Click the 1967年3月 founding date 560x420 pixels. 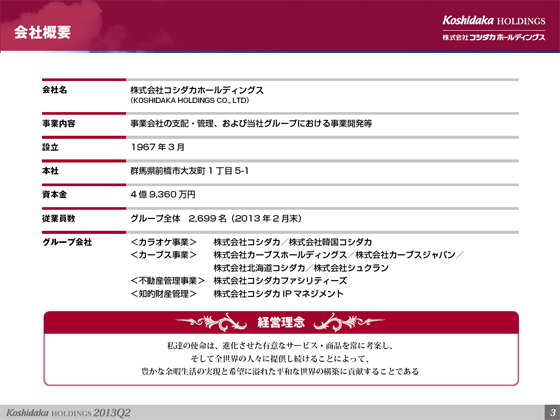coord(158,147)
